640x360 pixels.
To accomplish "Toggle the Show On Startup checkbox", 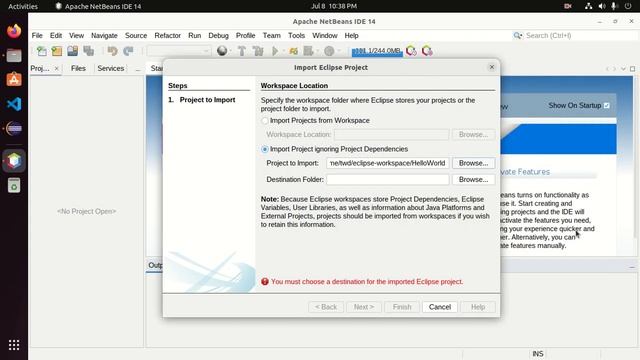I will click(607, 106).
